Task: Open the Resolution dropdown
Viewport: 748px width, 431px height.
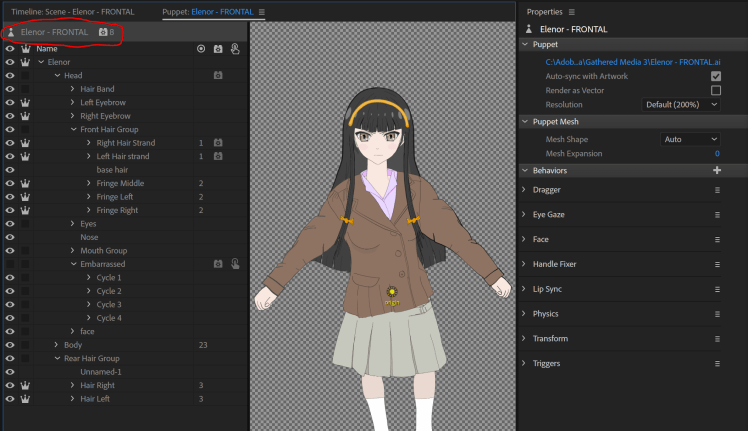Action: (682, 104)
